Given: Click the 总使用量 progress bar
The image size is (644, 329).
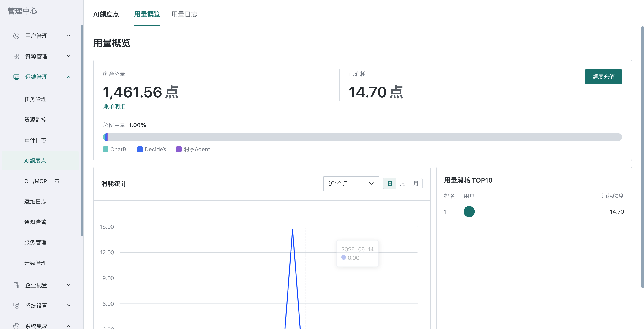Looking at the screenshot, I should click(x=362, y=137).
